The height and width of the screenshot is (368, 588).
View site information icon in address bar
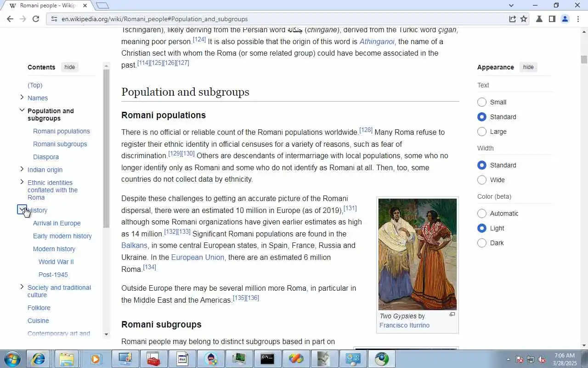click(54, 19)
